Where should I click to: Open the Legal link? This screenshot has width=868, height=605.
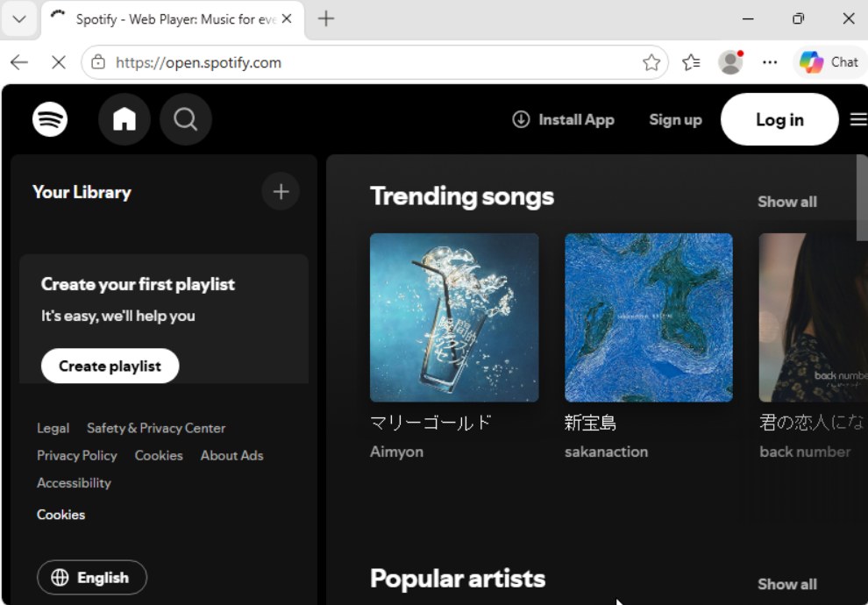click(x=53, y=428)
